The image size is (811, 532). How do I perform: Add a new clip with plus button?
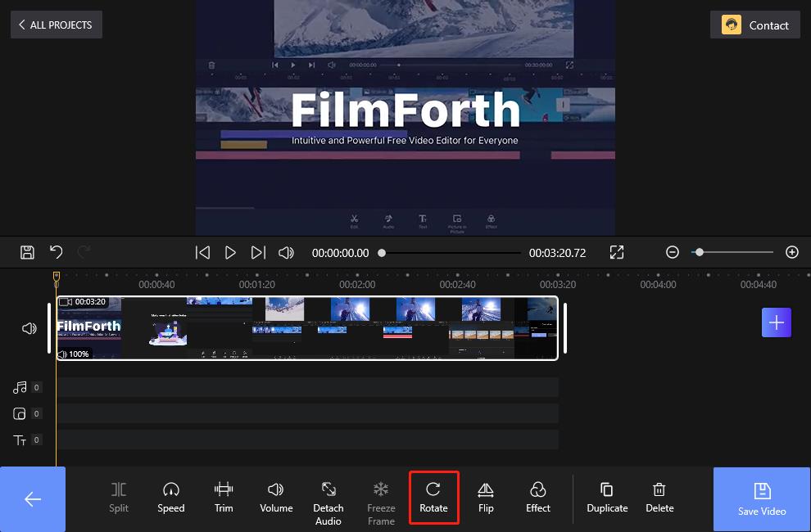pos(777,322)
